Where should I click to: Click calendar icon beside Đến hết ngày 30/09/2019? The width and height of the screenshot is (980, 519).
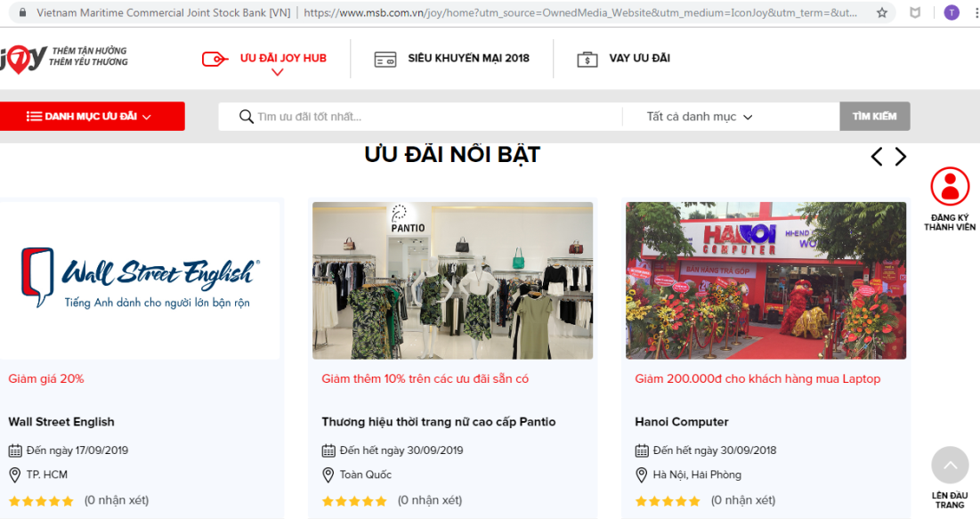click(328, 450)
